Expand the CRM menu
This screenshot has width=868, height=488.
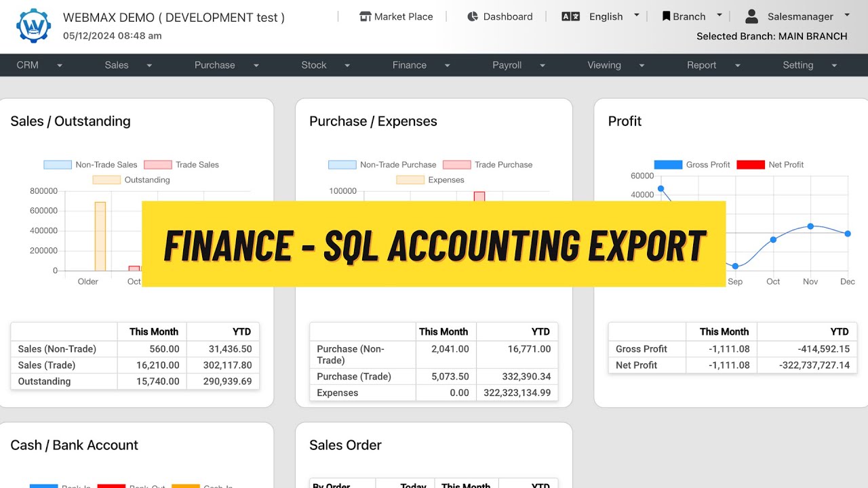click(x=39, y=65)
